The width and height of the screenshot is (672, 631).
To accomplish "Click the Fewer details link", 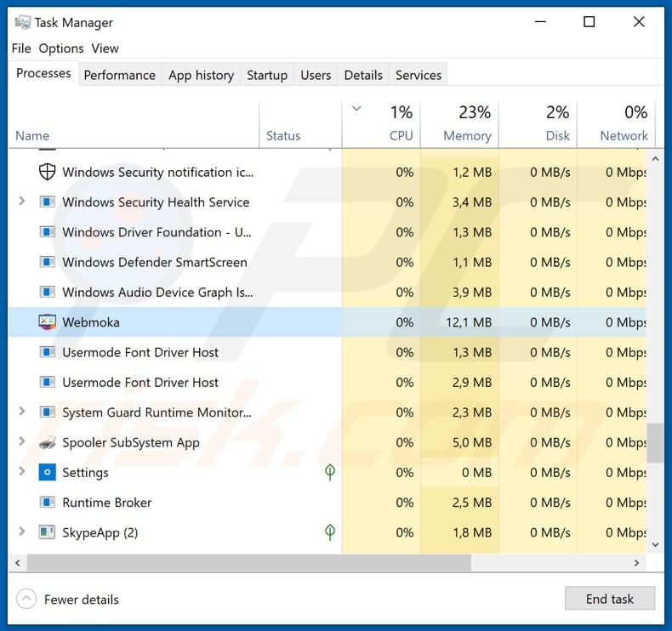I will (x=82, y=600).
